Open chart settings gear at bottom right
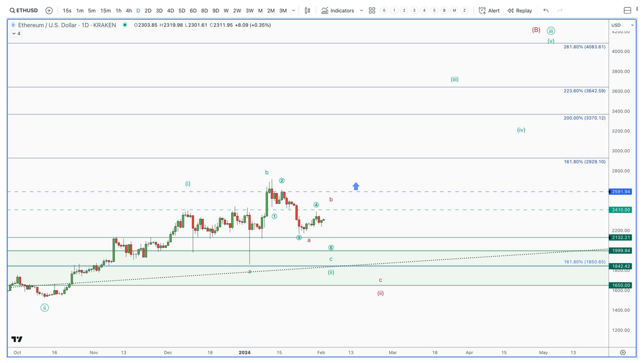Image resolution: width=644 pixels, height=363 pixels. [623, 352]
